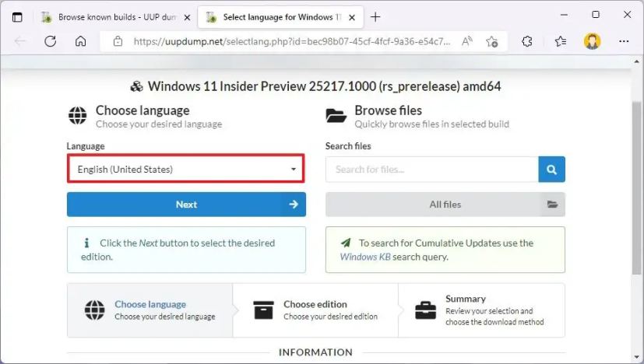The width and height of the screenshot is (644, 364).
Task: Refresh the current page
Action: (x=50, y=41)
